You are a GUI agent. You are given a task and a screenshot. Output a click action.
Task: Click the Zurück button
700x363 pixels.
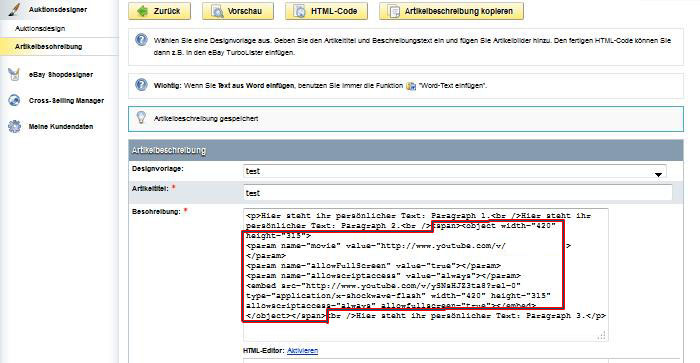tap(159, 11)
